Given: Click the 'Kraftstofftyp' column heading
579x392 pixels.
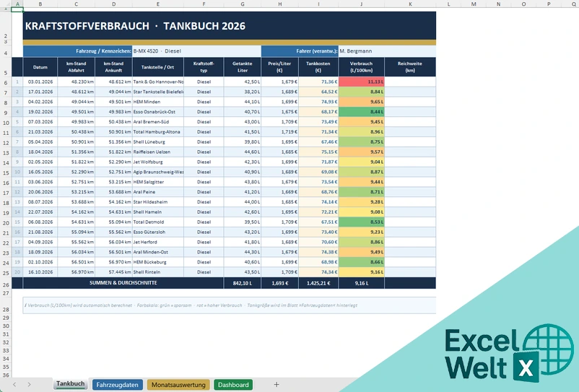Looking at the screenshot, I should tap(204, 67).
